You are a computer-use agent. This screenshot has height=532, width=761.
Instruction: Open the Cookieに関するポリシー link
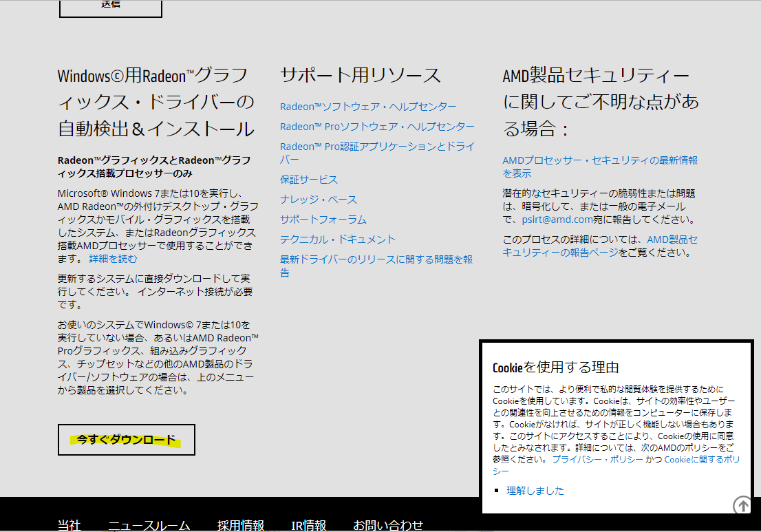click(x=617, y=465)
